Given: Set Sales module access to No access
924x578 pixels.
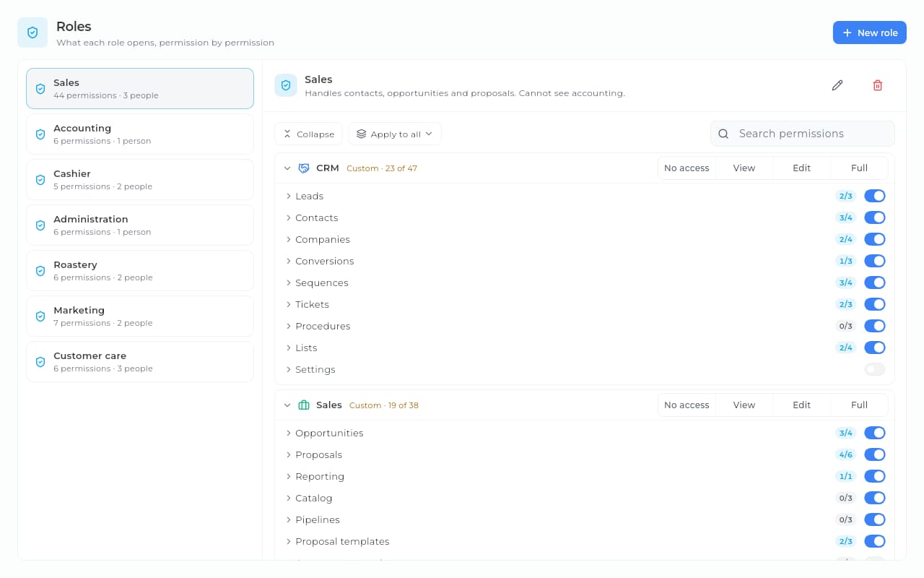Looking at the screenshot, I should click(x=687, y=405).
